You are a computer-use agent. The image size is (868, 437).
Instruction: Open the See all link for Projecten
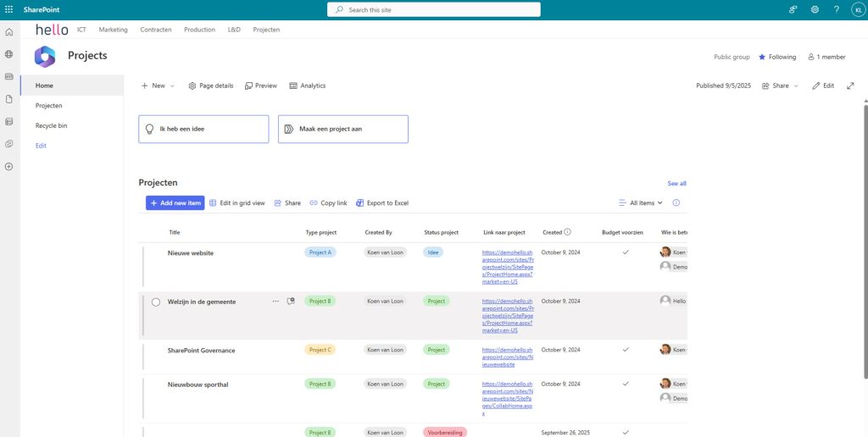tap(676, 183)
